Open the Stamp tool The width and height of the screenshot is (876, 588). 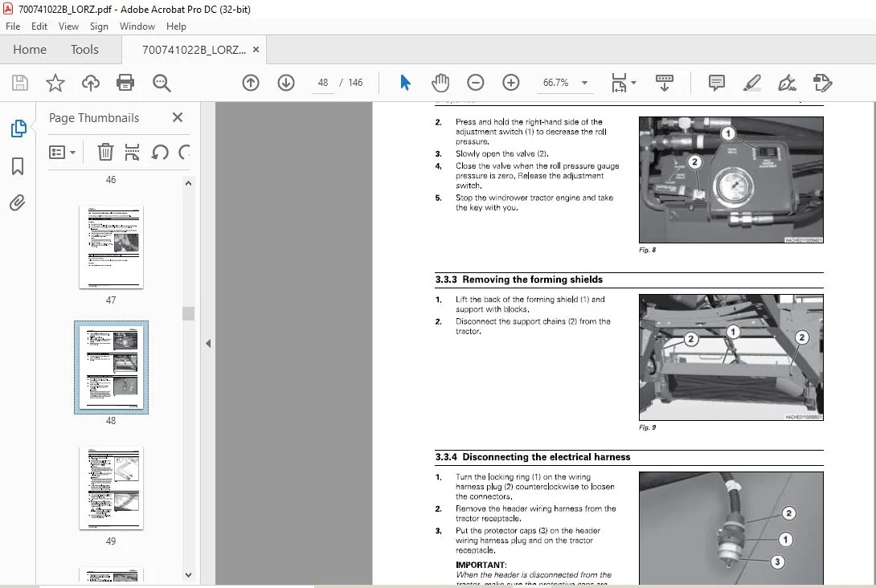(x=822, y=83)
